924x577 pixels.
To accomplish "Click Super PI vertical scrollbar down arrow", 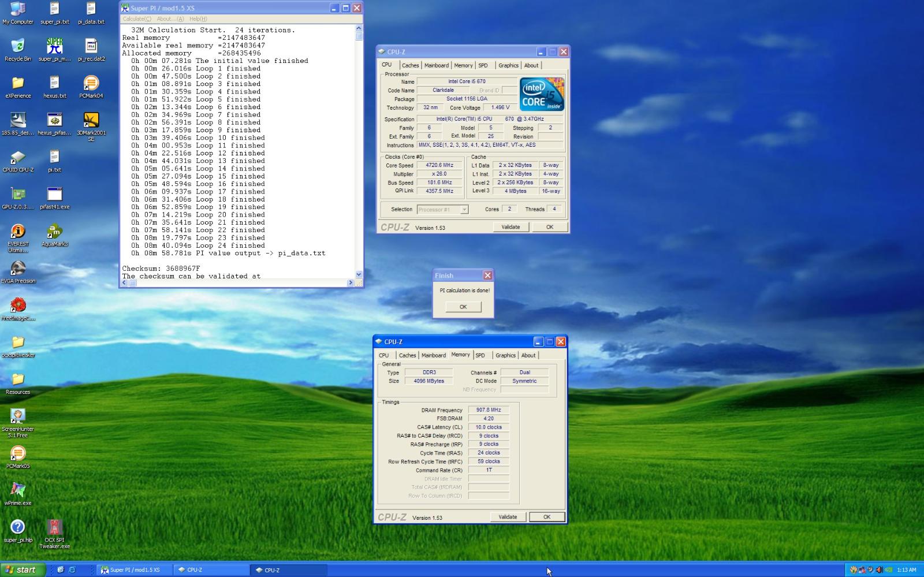I will tap(359, 275).
